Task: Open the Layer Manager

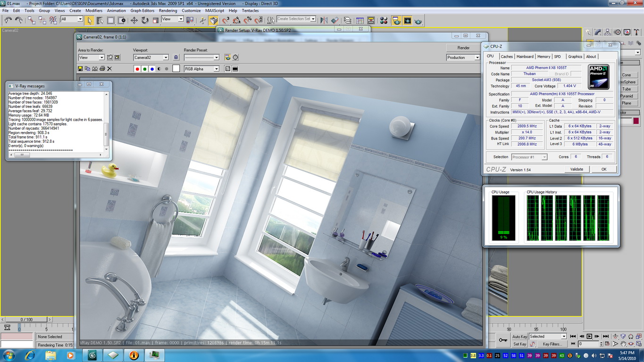Action: pyautogui.click(x=348, y=20)
